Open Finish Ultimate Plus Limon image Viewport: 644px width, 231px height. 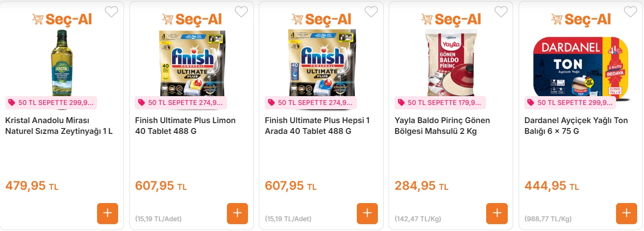click(x=192, y=62)
